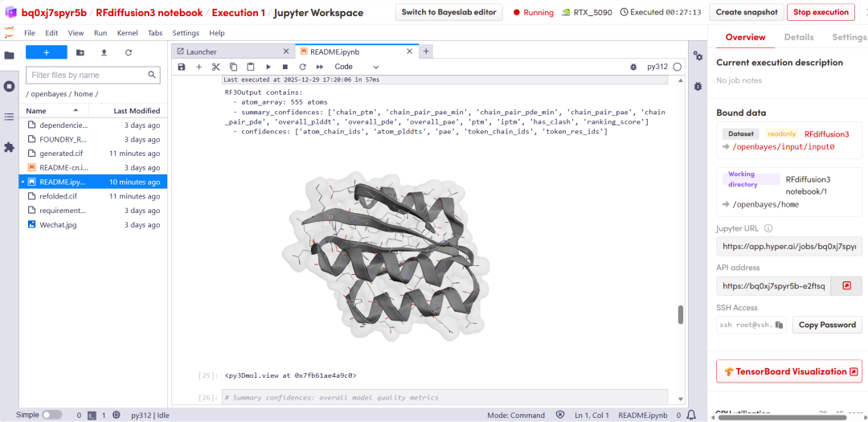Open the notifications bell in status bar

[x=691, y=415]
